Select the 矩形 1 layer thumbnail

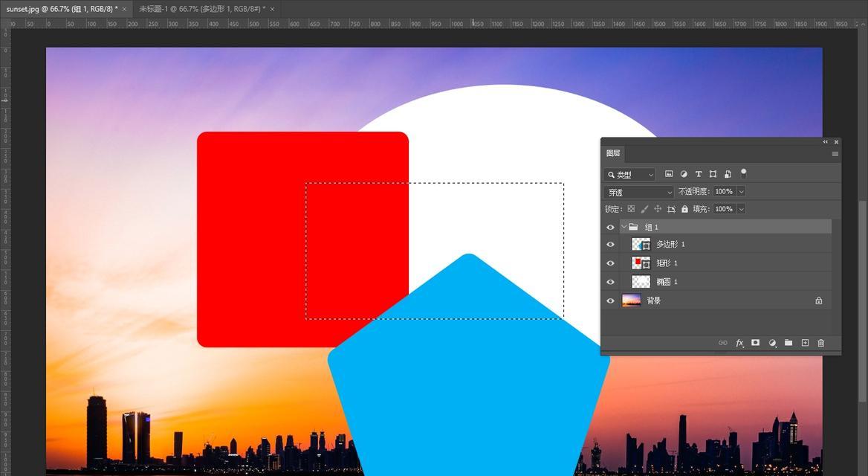pos(641,263)
